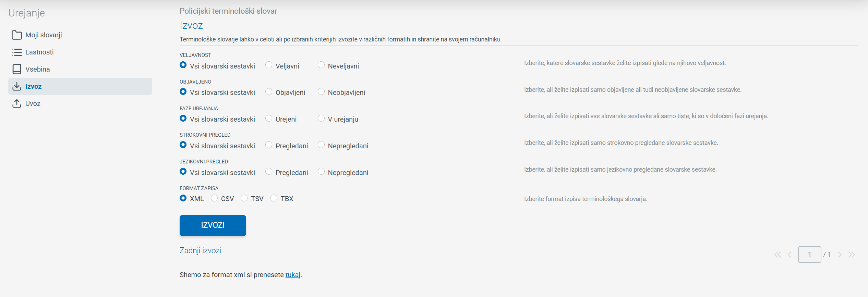Viewport: 868px width, 297px height.
Task: Select the Veljavni radio button
Action: [269, 65]
